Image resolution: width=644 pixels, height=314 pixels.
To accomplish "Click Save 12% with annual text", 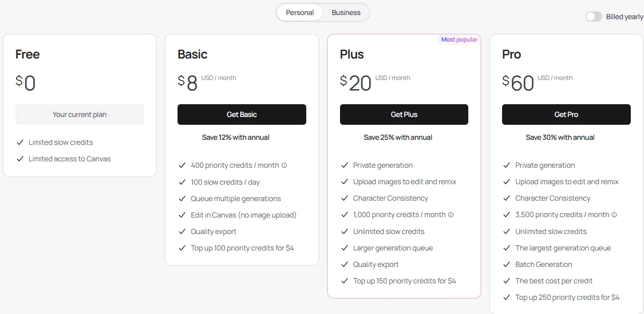I will coord(236,138).
